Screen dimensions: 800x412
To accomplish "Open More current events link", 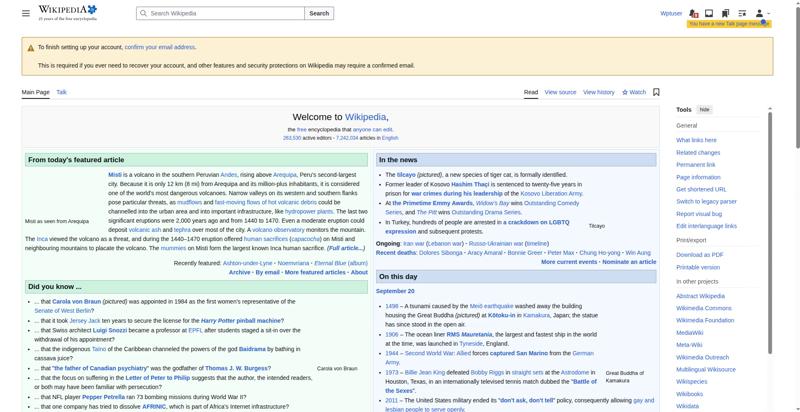I will tap(569, 262).
